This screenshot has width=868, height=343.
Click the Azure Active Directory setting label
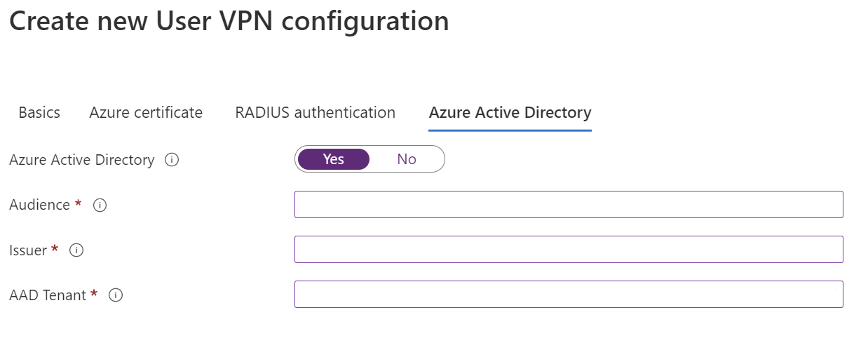(81, 160)
